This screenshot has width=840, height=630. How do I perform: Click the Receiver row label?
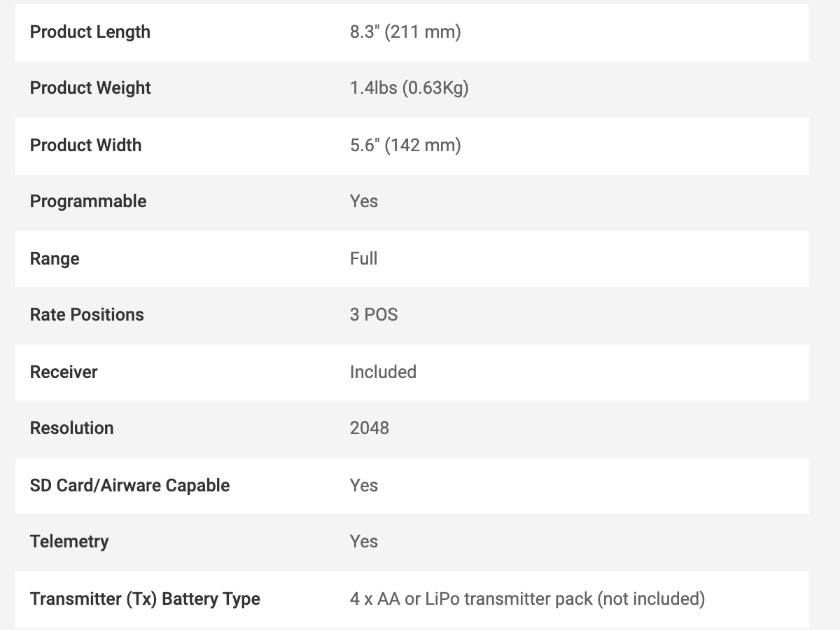tap(64, 372)
